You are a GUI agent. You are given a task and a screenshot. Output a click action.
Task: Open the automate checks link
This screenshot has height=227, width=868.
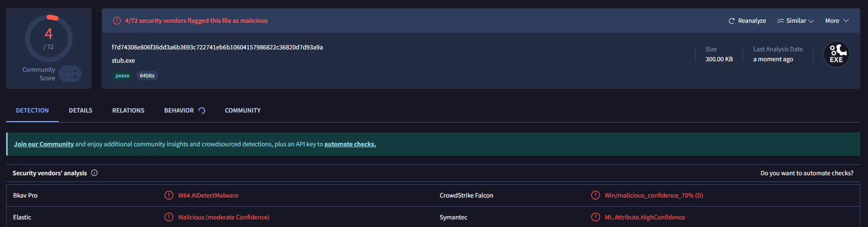point(350,144)
